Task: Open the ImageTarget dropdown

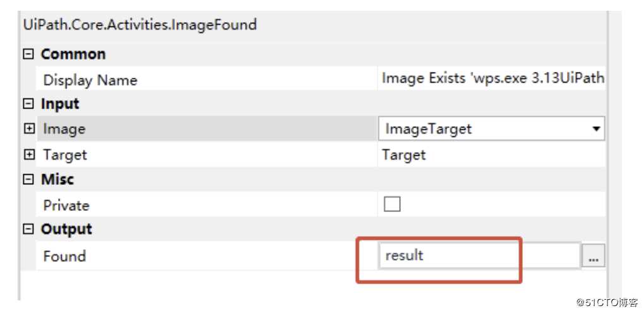Action: (595, 129)
